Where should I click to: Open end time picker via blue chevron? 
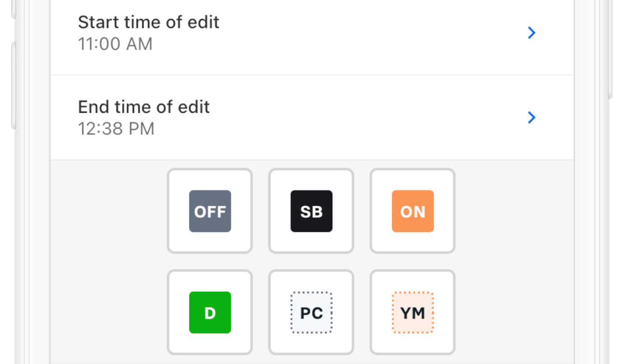(532, 117)
